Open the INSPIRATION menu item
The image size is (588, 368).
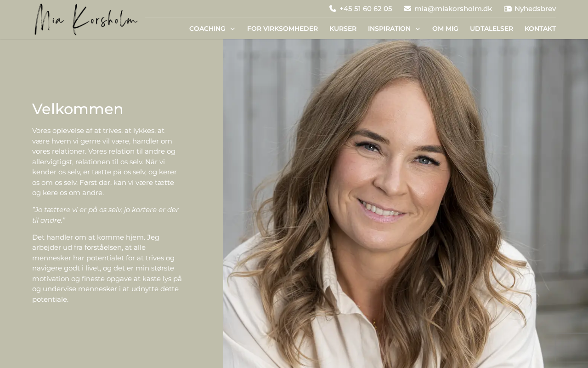point(389,29)
